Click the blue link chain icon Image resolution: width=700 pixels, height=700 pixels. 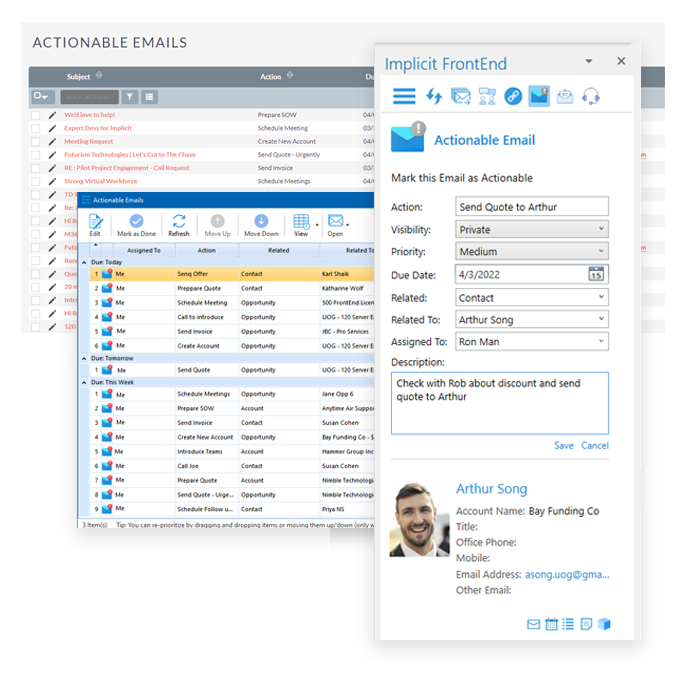[512, 96]
